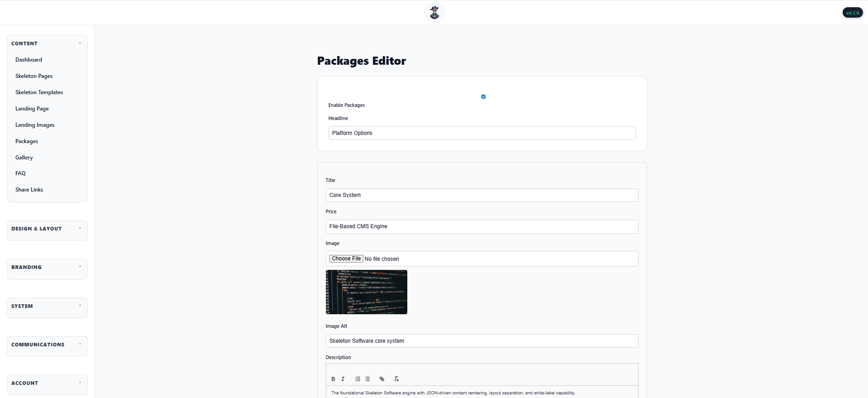The image size is (868, 398).
Task: Open the Share Links page
Action: coord(29,190)
